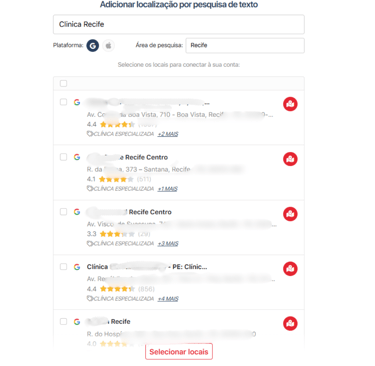Switch platform to Apple icon
The width and height of the screenshot is (375, 366).
pos(108,45)
